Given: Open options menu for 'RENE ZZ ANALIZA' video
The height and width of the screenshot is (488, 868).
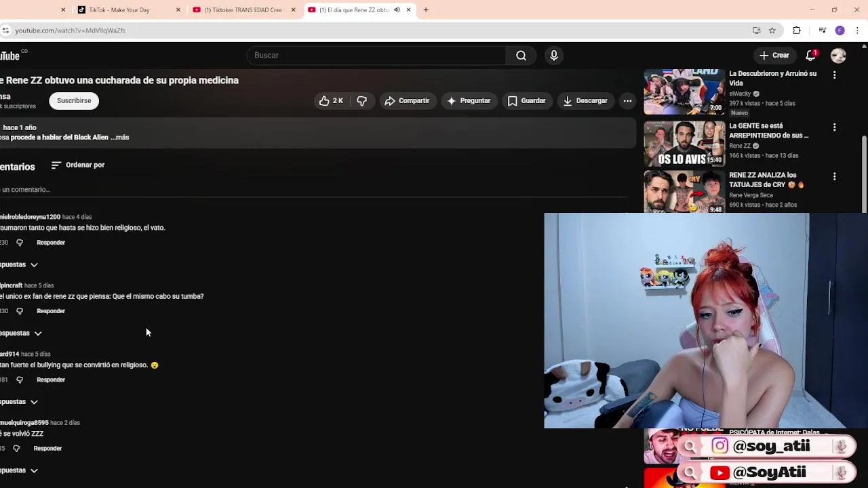Looking at the screenshot, I should [x=834, y=177].
